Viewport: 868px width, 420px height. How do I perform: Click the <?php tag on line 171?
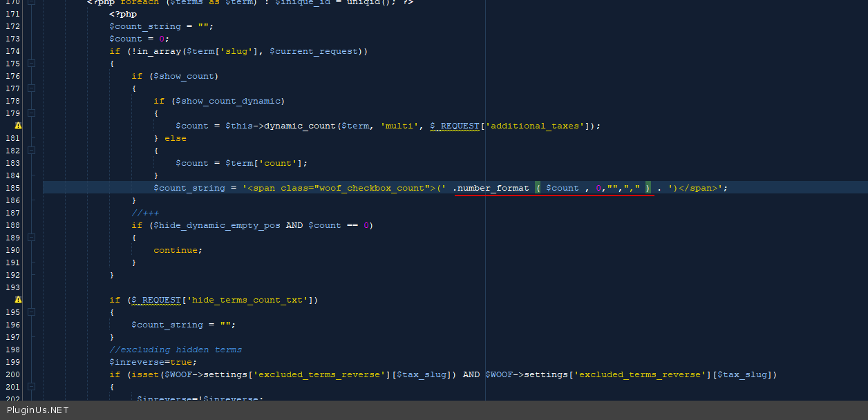(123, 14)
